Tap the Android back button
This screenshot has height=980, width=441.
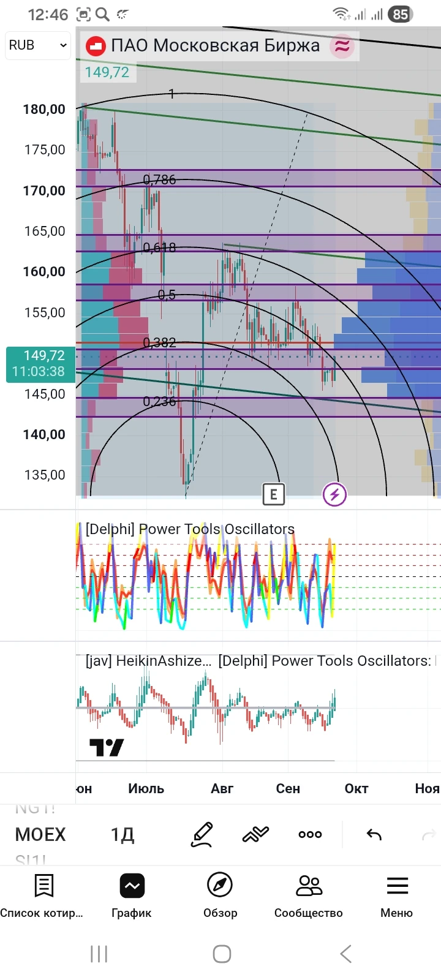tap(345, 954)
